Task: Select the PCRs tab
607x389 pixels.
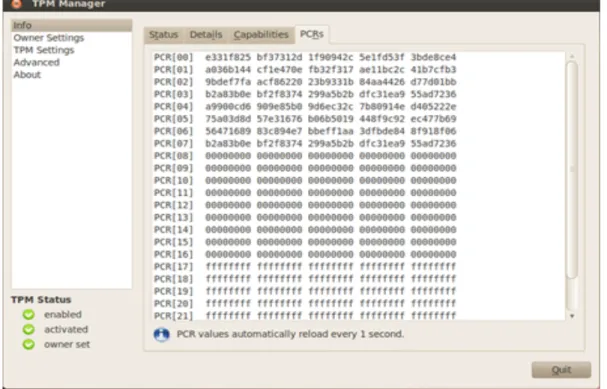Action: click(312, 34)
